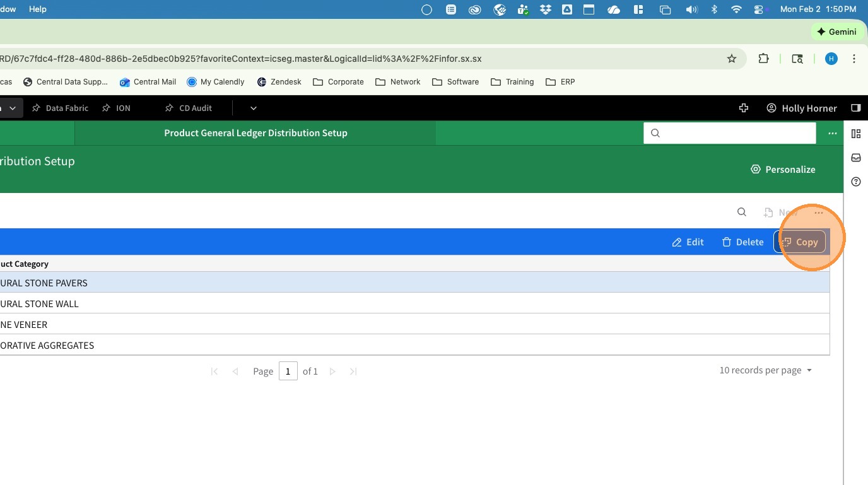Click the Delete button with trash icon
Image resolution: width=868 pixels, height=485 pixels.
click(x=742, y=242)
